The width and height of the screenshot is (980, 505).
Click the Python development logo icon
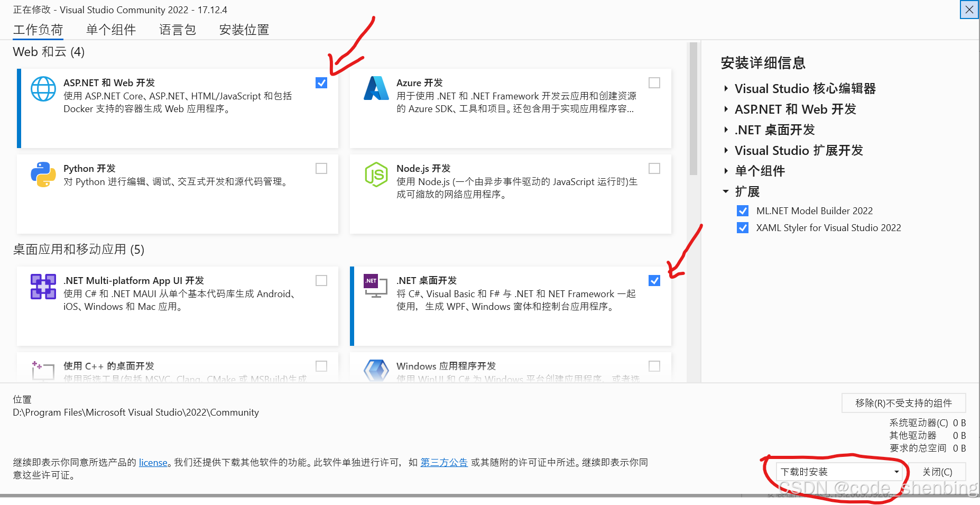(43, 175)
